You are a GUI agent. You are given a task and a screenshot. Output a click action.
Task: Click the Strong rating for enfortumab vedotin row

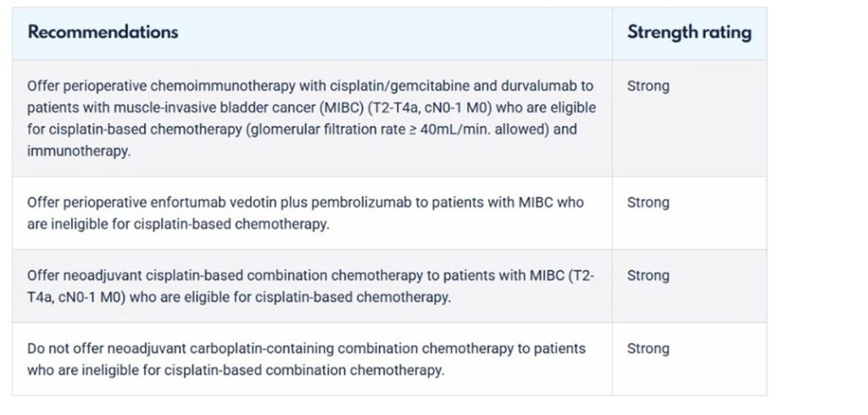pyautogui.click(x=648, y=202)
